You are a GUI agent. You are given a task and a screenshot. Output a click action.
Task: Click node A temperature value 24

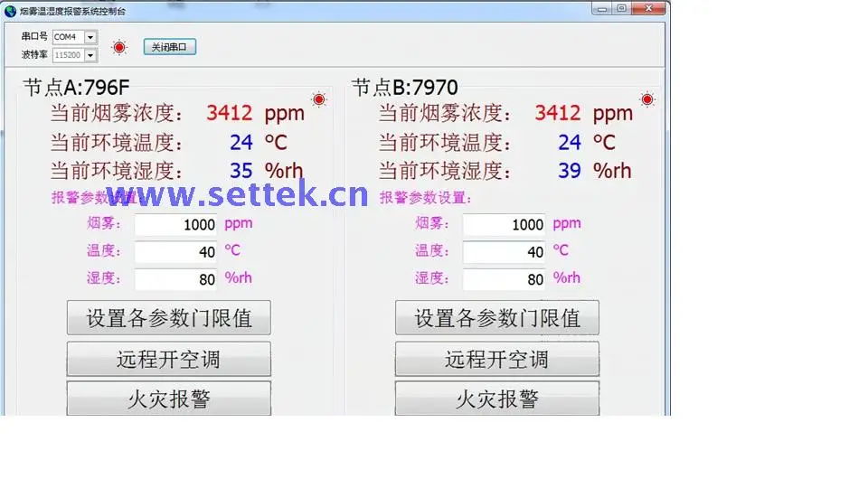[241, 142]
